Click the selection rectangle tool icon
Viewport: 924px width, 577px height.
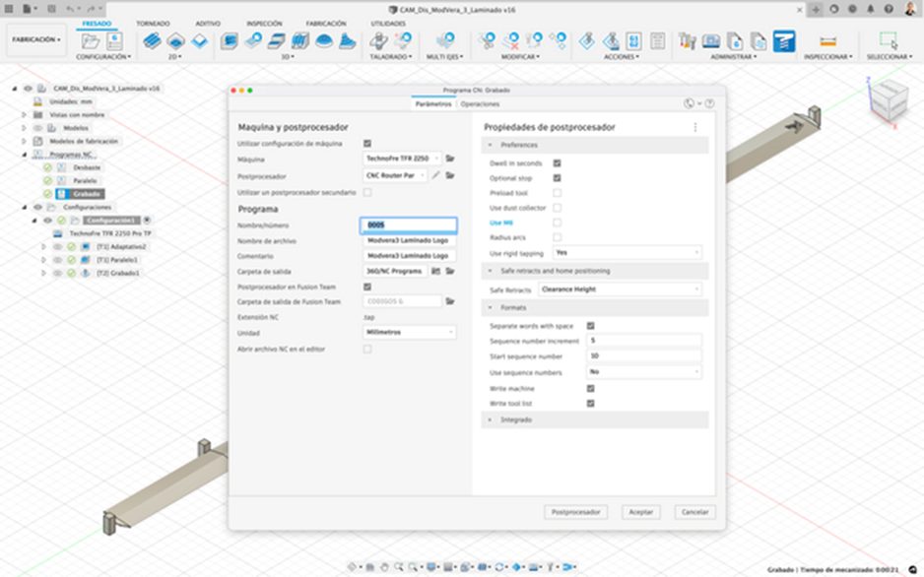click(x=889, y=41)
